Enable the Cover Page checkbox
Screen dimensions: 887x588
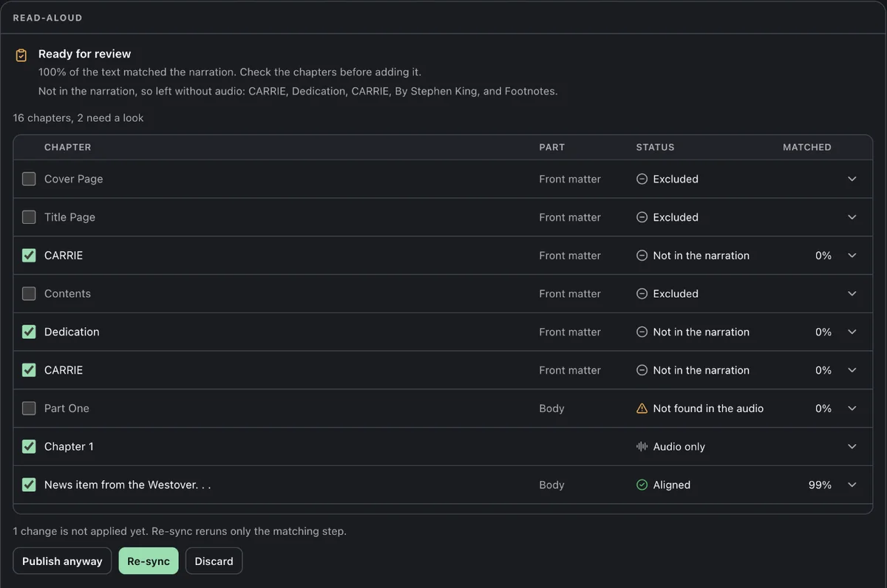click(x=29, y=179)
